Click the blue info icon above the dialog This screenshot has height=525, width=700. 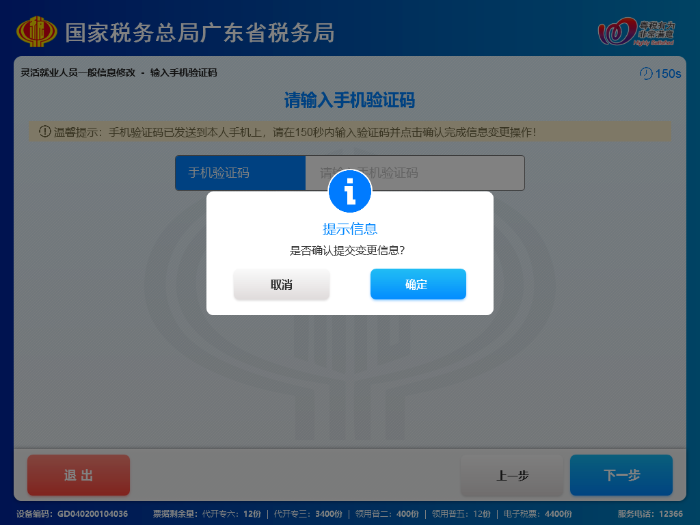coord(350,192)
